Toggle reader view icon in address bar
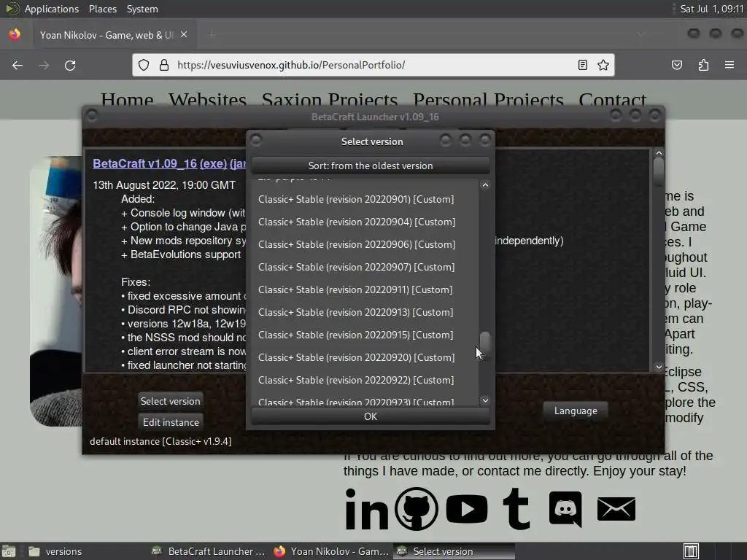This screenshot has width=747, height=560. coord(583,65)
